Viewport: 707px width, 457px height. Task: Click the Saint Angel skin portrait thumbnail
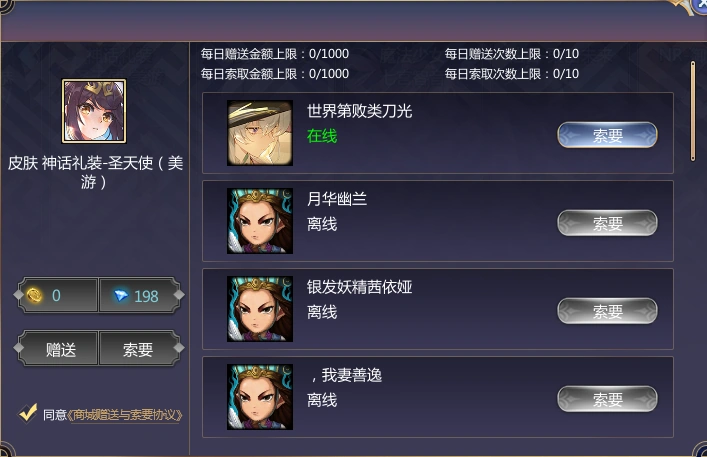[x=94, y=111]
